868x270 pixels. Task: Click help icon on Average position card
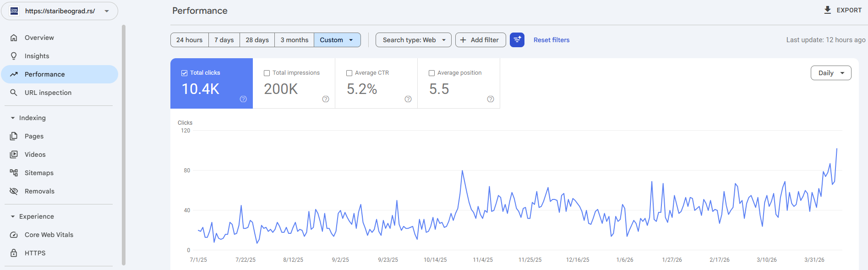pyautogui.click(x=490, y=99)
